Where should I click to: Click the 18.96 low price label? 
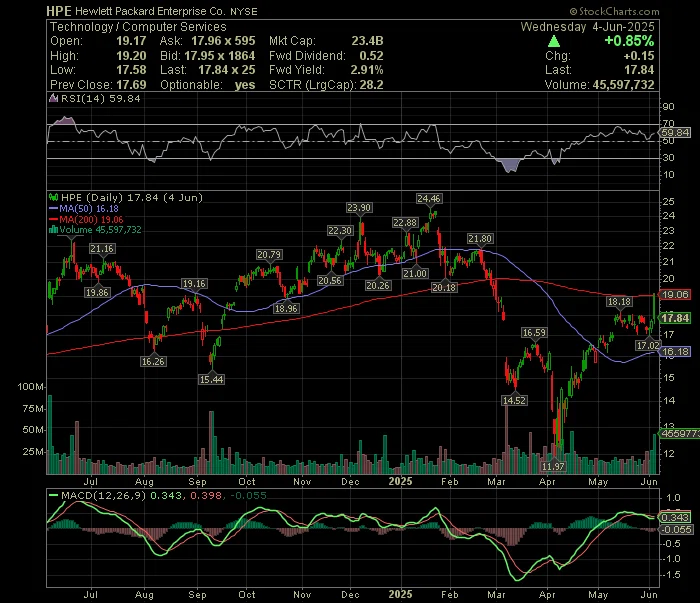click(x=286, y=308)
